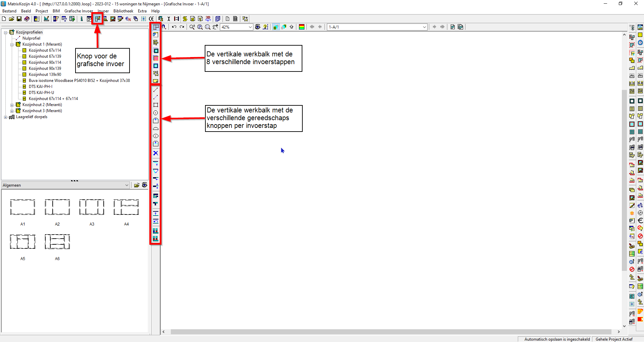644x342 pixels.
Task: Open the 1-A/1 frame selector dropdown
Action: pyautogui.click(x=424, y=27)
